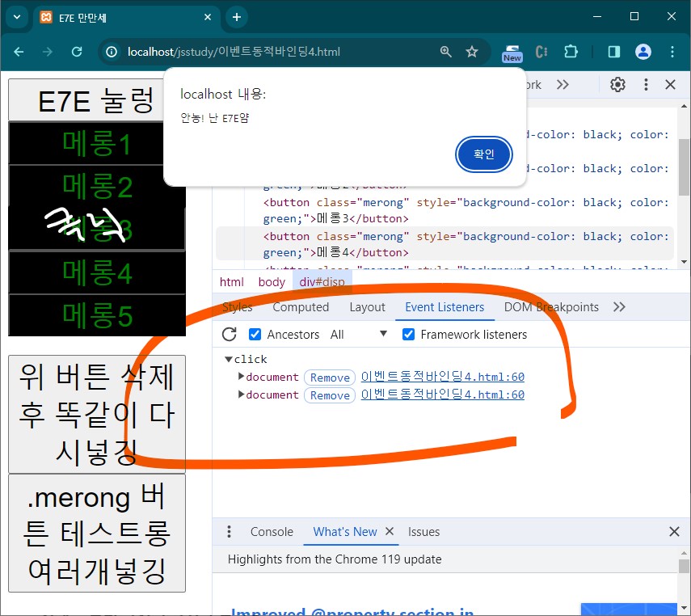Open the Chrome three-dot menu
The height and width of the screenshot is (616, 691).
pyautogui.click(x=672, y=52)
